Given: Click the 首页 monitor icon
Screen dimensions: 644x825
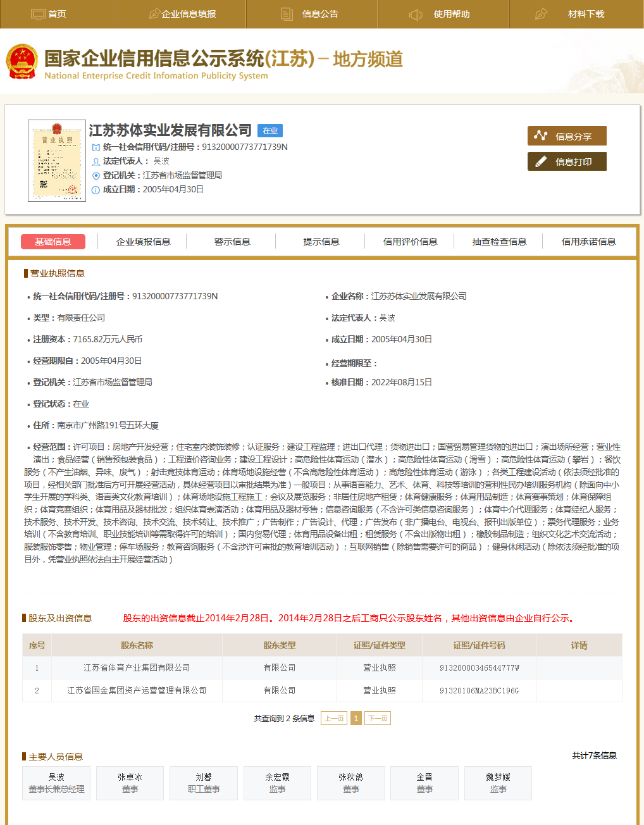Looking at the screenshot, I should coord(39,14).
